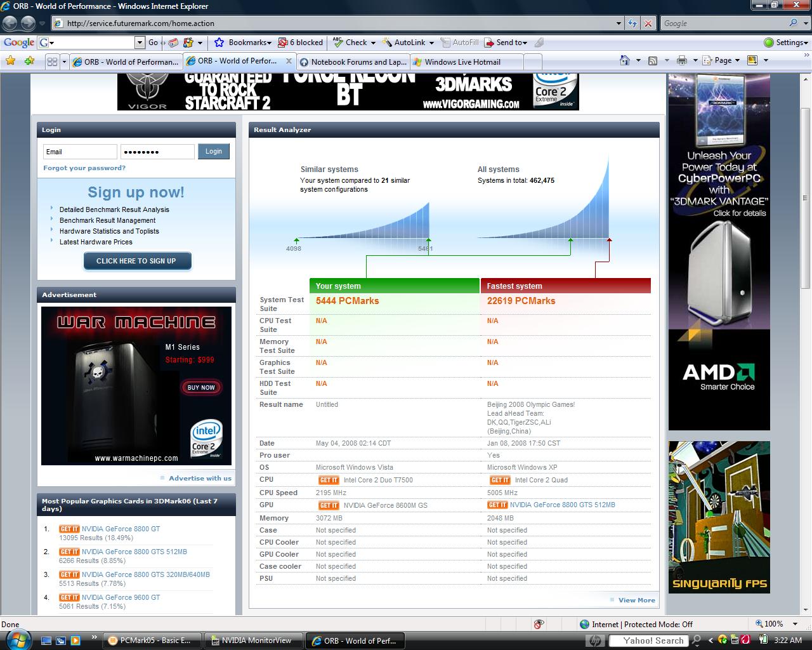
Task: Switch to Windows Live Hotmail tab
Action: coord(466,62)
